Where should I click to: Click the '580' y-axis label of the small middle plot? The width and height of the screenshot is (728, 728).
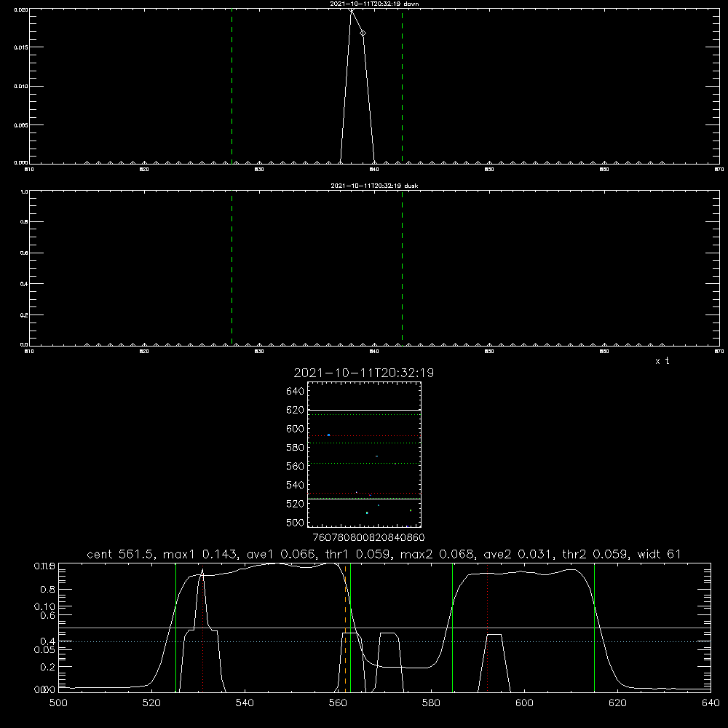(x=296, y=448)
